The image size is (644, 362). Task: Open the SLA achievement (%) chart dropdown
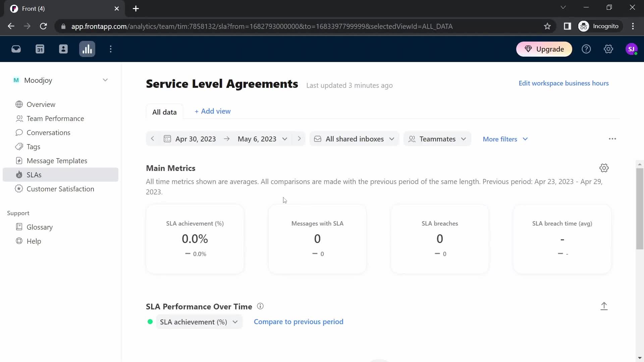pos(199,322)
